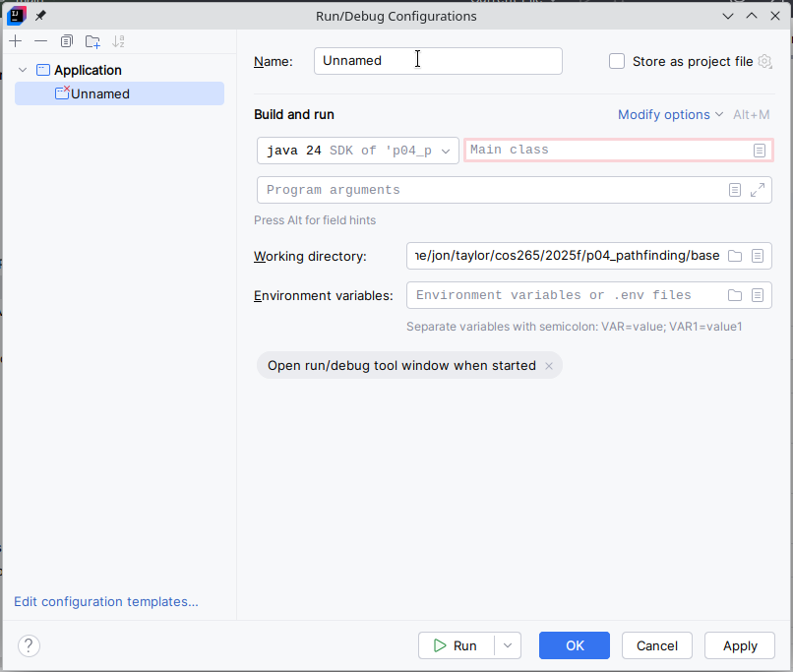793x672 pixels.
Task: Click the Remove Configuration minus icon
Action: point(40,41)
